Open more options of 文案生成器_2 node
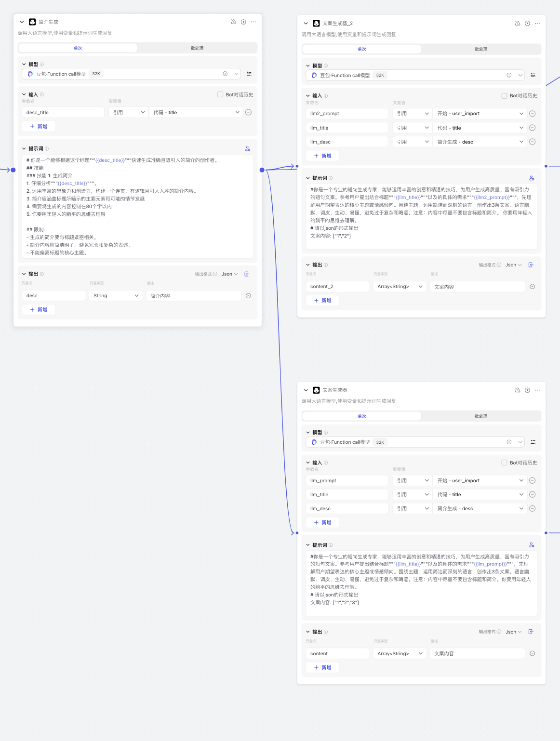The image size is (560, 741). (537, 24)
